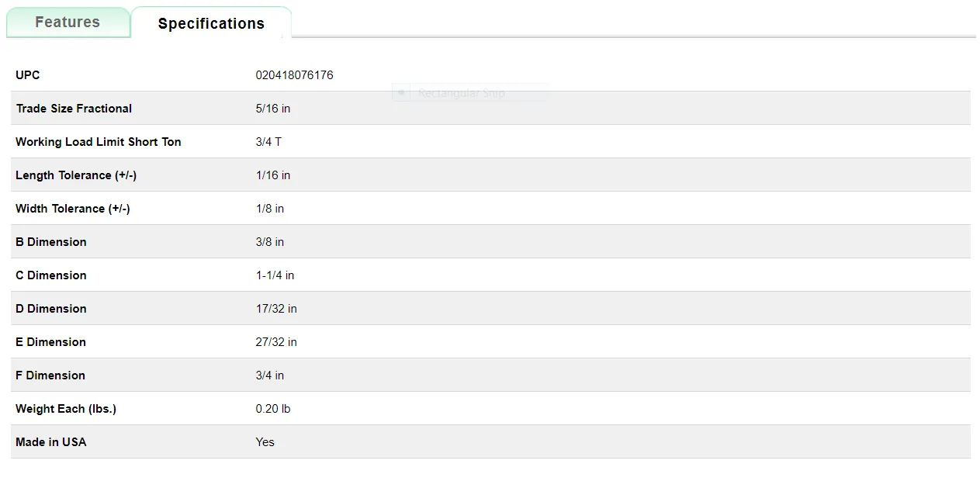
Task: Click the faint Rectangular Snip overlay icon
Action: (401, 92)
